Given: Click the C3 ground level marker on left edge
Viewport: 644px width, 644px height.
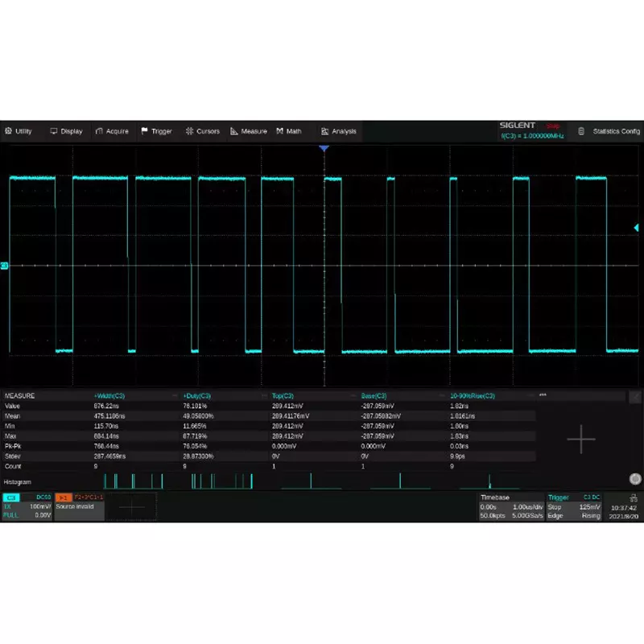Looking at the screenshot, I should pyautogui.click(x=4, y=266).
